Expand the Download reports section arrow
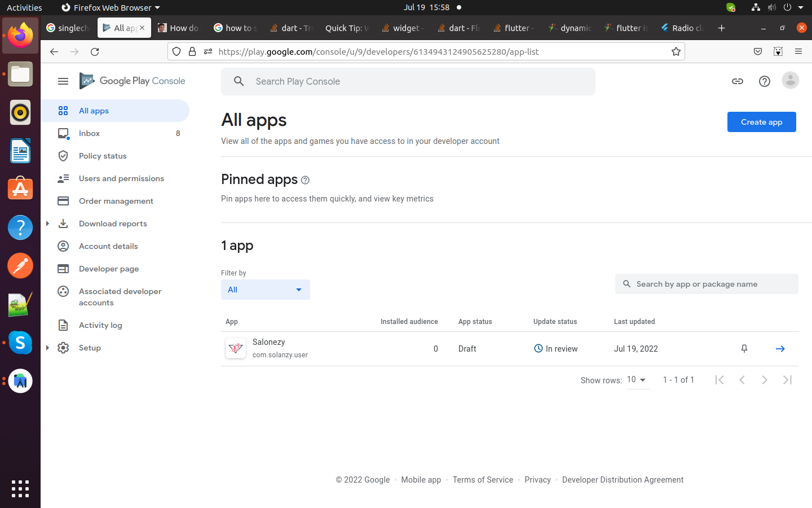 pos(47,224)
